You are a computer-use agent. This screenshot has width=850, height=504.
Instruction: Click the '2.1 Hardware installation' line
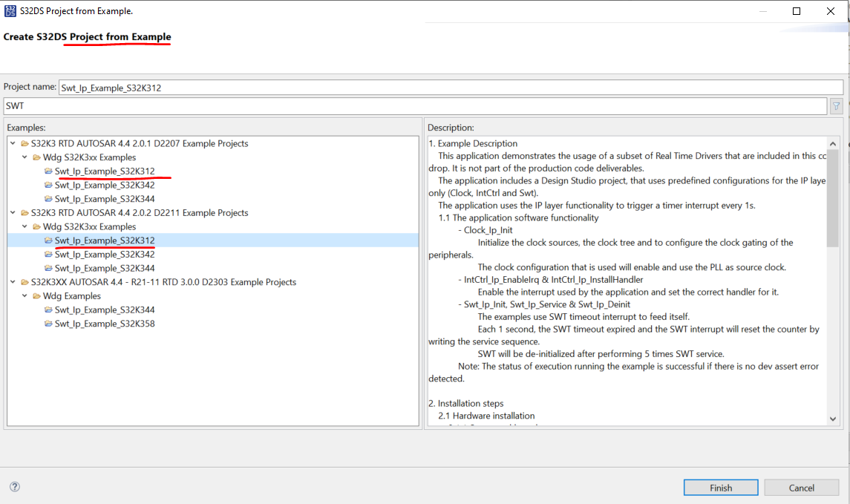486,416
